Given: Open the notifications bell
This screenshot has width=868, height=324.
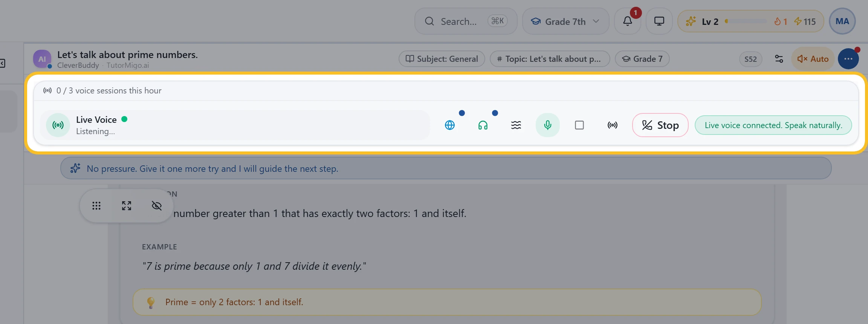Looking at the screenshot, I should tap(627, 21).
